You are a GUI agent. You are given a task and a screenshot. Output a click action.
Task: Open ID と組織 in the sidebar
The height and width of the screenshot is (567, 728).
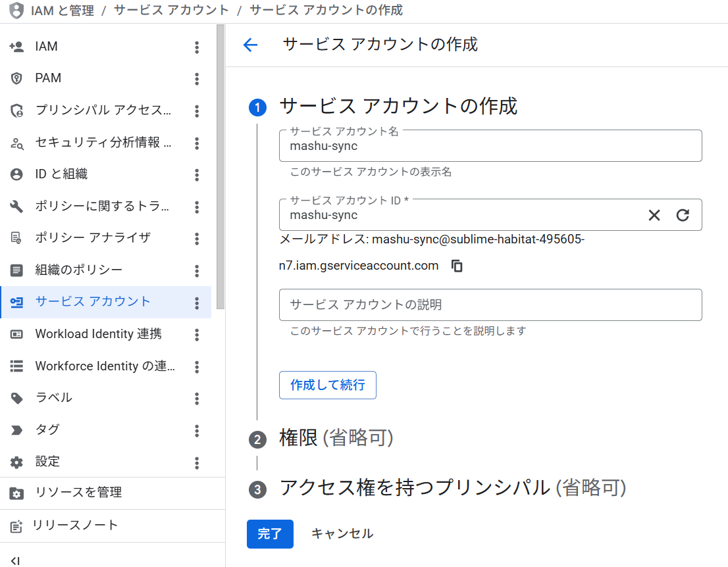[x=105, y=174]
